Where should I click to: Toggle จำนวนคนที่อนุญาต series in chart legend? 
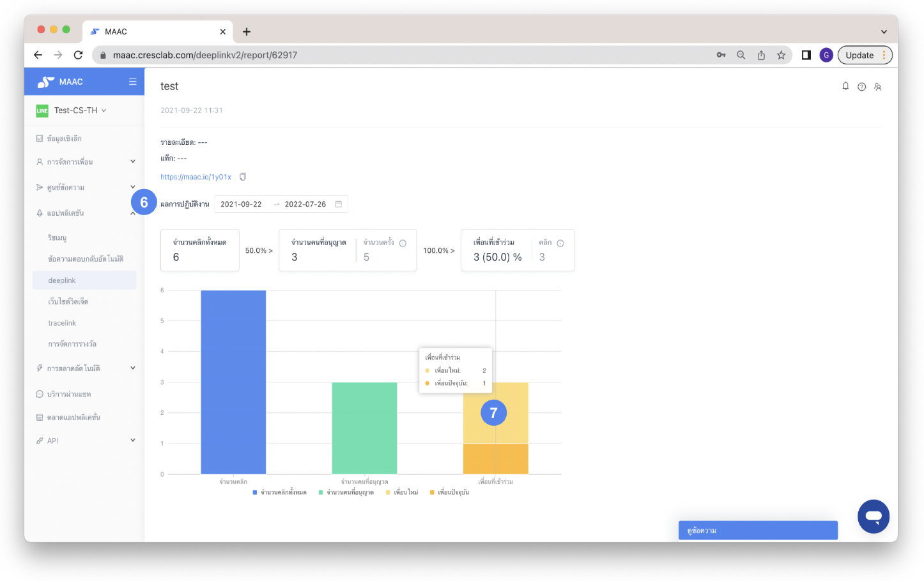point(346,492)
